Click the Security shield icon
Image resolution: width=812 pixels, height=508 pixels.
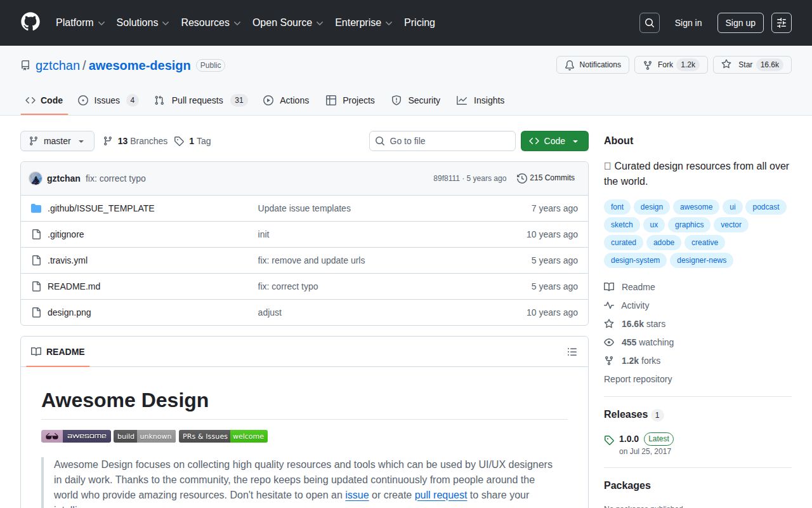pyautogui.click(x=396, y=100)
